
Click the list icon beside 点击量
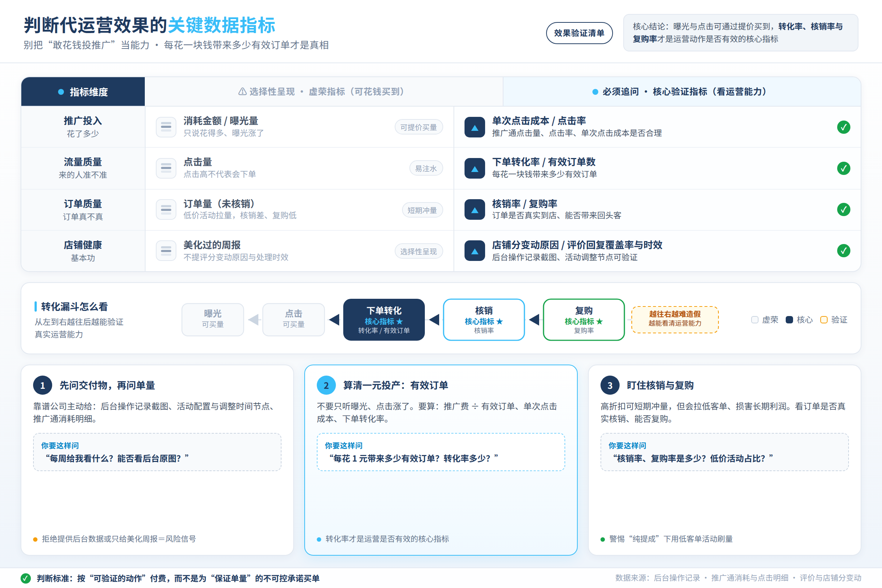[166, 168]
